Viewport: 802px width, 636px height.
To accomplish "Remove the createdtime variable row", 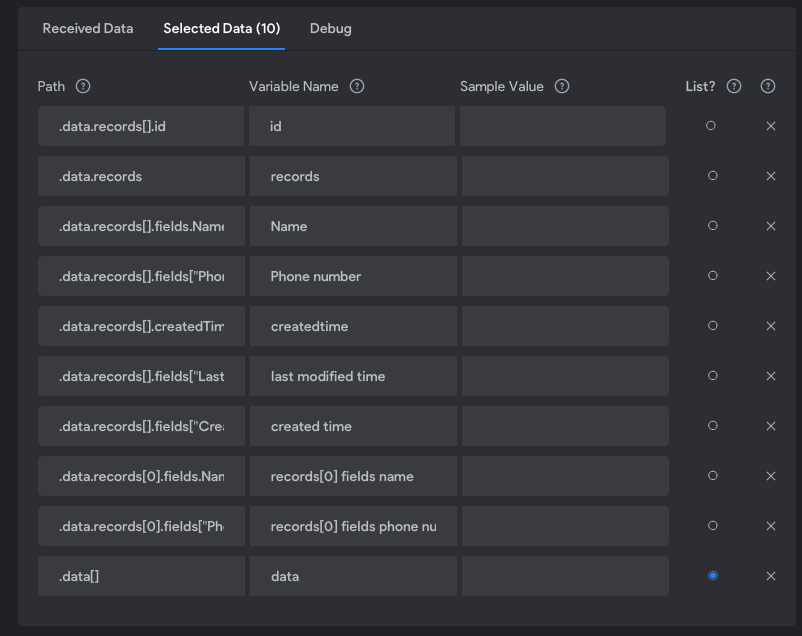I will [771, 326].
